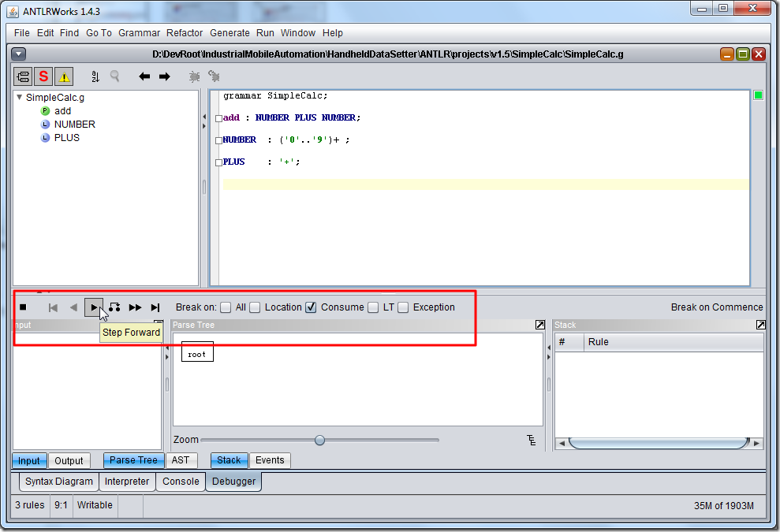Fast forward the debugger
The image size is (780, 532).
pyautogui.click(x=135, y=307)
